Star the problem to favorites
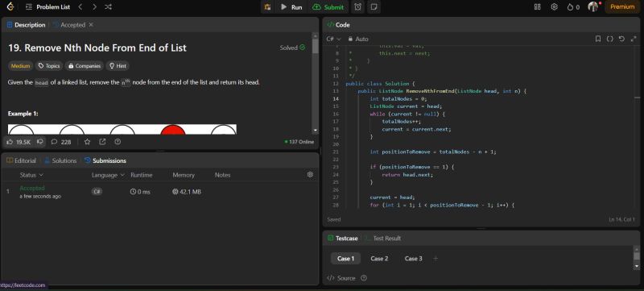The image size is (644, 291). [87, 142]
